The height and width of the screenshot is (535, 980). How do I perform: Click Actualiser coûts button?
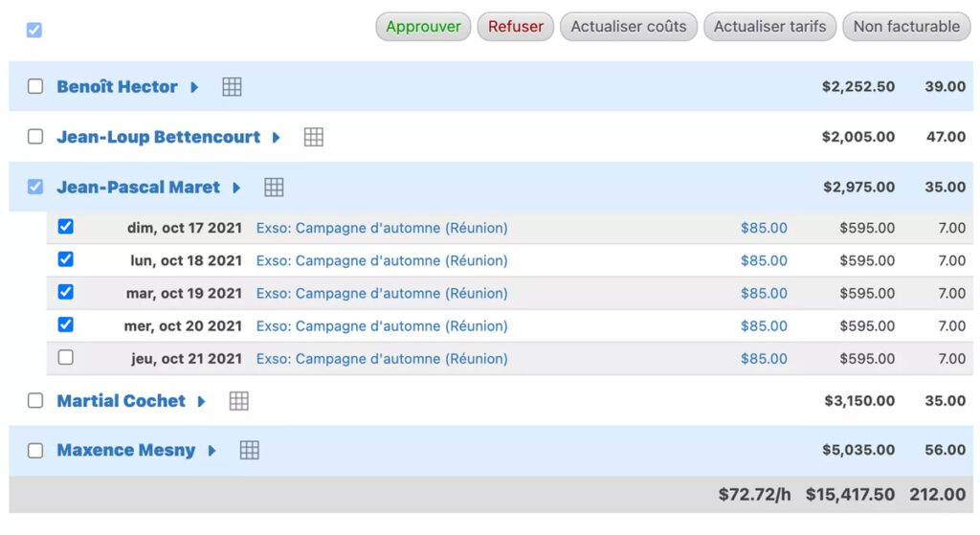pos(628,27)
